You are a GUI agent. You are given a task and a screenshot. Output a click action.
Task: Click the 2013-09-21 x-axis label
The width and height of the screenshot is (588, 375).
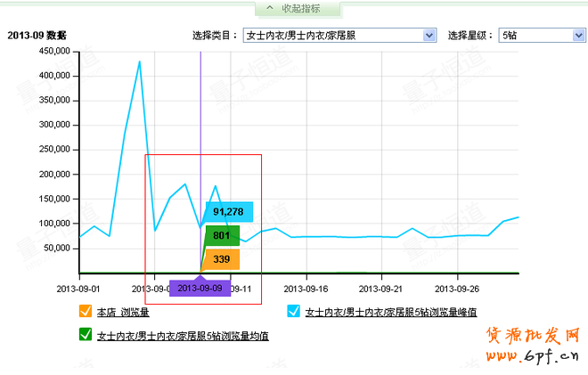381,289
